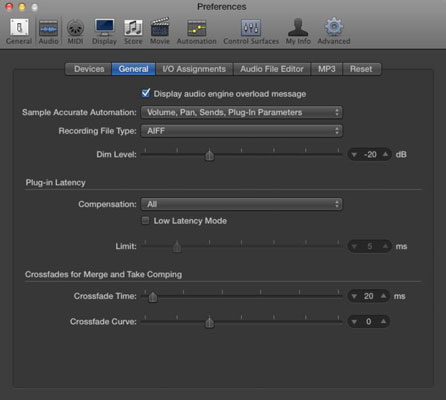Open the General preferences icon
The width and height of the screenshot is (446, 400).
tap(19, 28)
